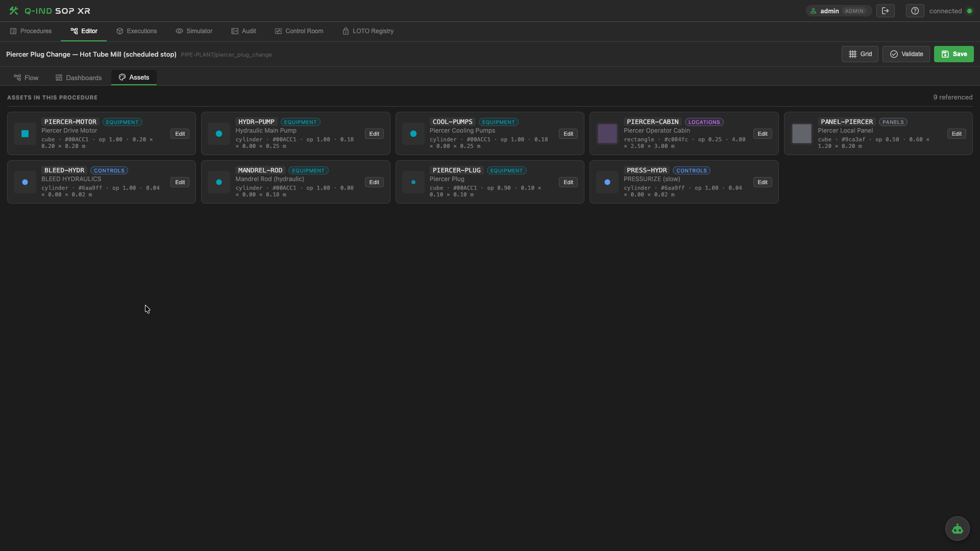980x551 pixels.
Task: Click HYDR-PUMP teal cylinder swatch
Action: [x=219, y=134]
